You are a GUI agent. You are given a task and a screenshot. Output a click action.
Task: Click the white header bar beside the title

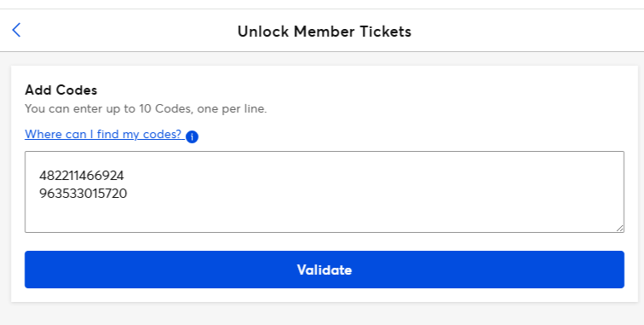(534, 31)
